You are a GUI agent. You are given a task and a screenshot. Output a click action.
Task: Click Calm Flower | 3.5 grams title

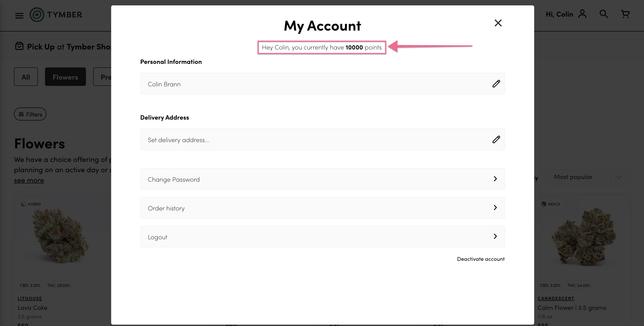pyautogui.click(x=572, y=308)
